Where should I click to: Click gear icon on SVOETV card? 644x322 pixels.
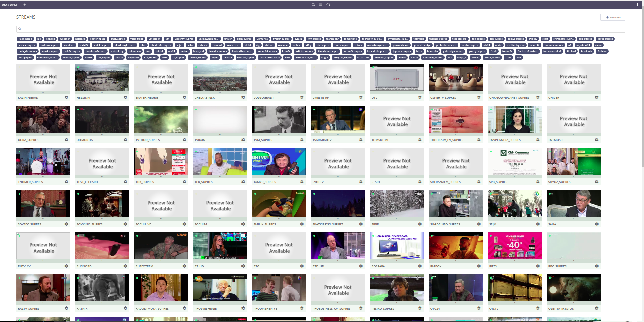[x=361, y=182]
